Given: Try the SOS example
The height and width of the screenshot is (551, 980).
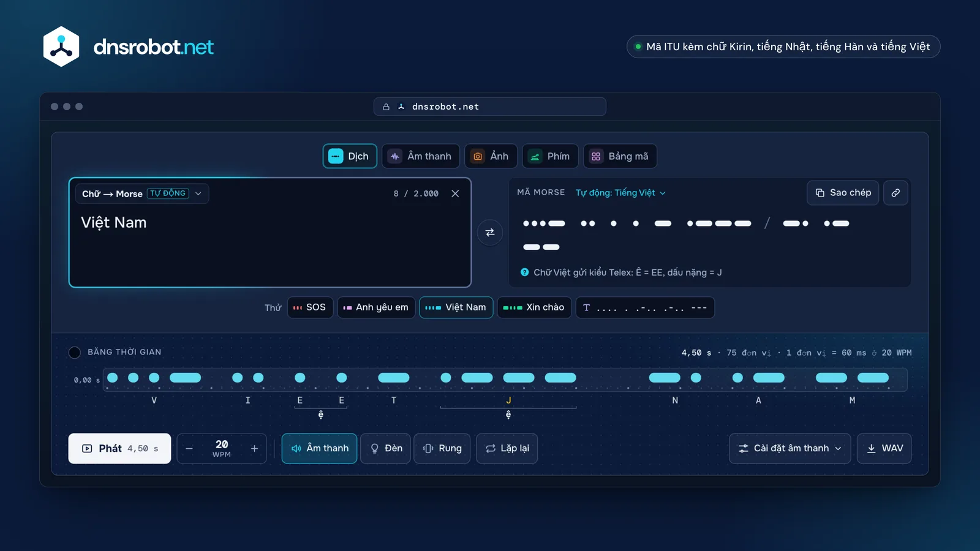Looking at the screenshot, I should [x=310, y=307].
